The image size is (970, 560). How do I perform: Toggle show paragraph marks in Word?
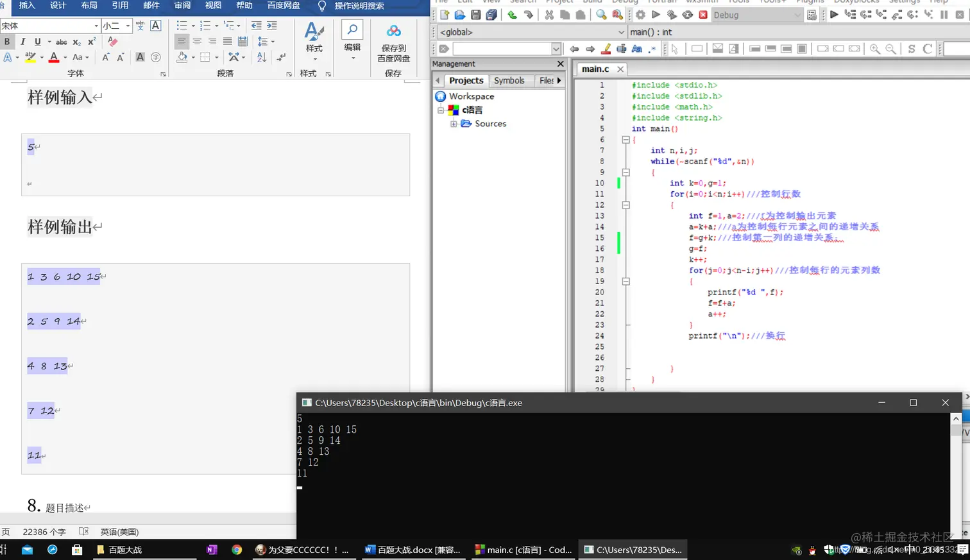point(281,57)
